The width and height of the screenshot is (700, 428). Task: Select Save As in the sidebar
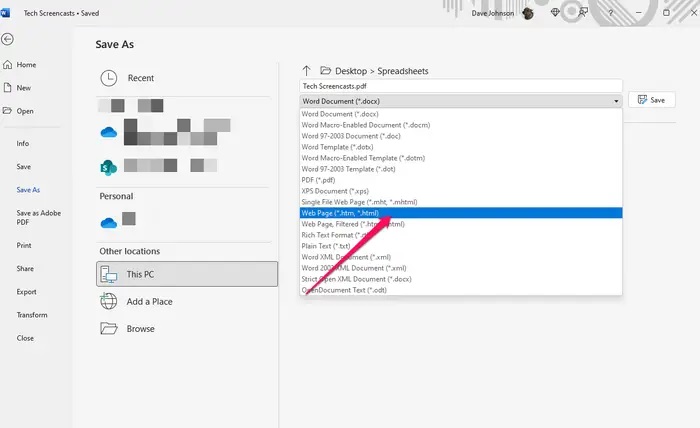[28, 190]
